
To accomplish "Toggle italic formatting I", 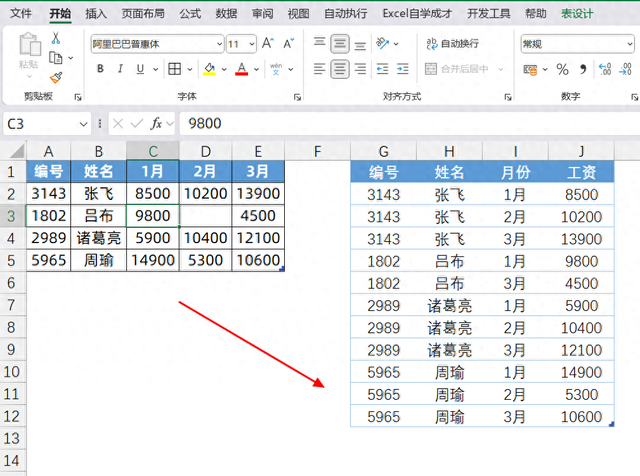I will pos(120,69).
